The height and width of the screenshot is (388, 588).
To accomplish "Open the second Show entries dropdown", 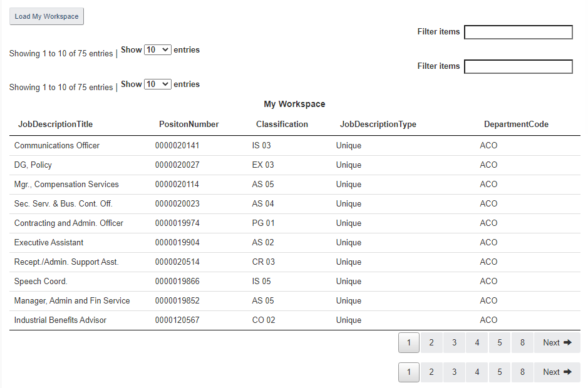I will (158, 84).
